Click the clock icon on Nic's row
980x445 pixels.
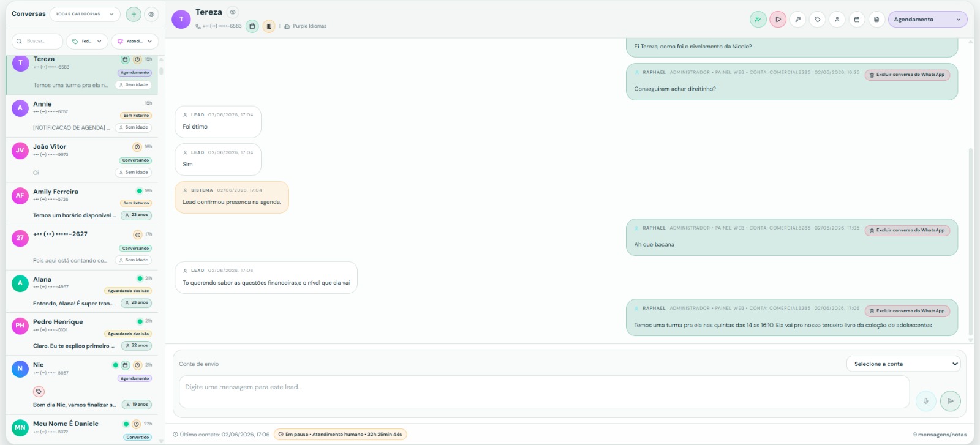[x=137, y=365]
